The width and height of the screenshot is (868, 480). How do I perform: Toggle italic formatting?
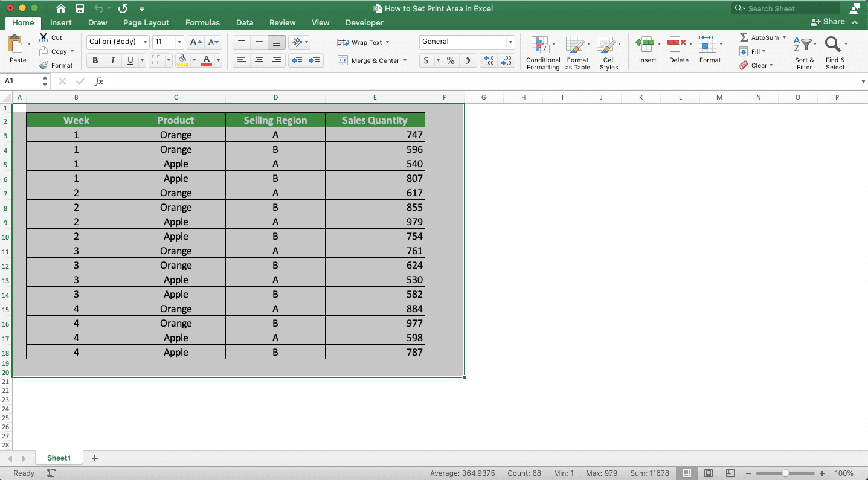112,60
